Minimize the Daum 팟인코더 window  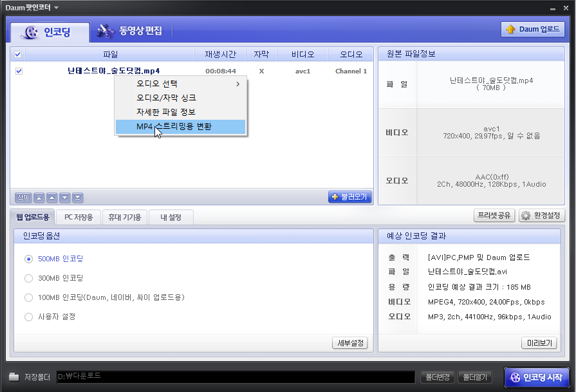[x=553, y=8]
